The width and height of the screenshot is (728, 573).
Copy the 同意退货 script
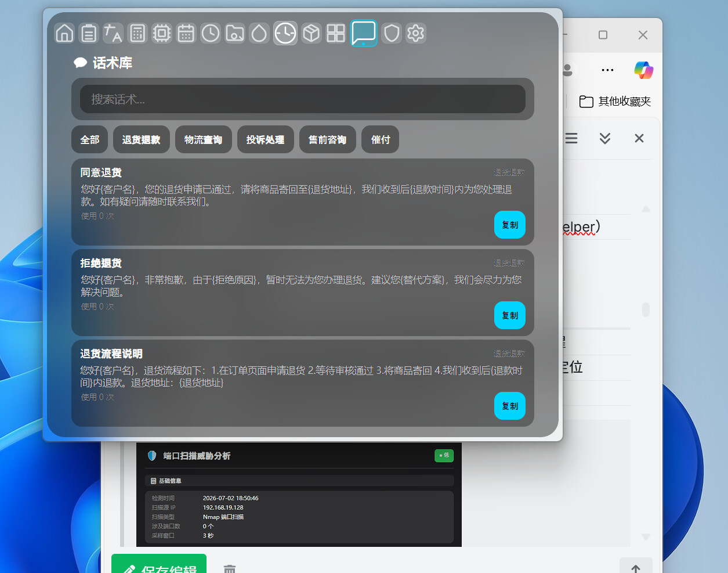[510, 225]
